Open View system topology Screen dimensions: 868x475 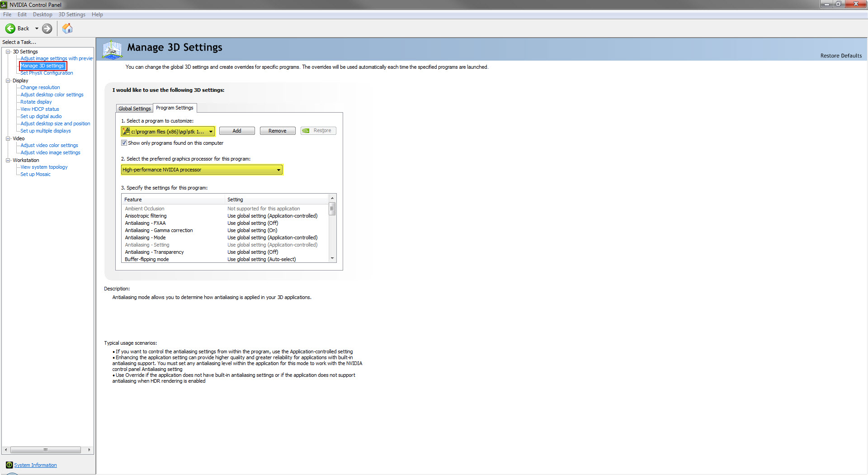point(44,167)
